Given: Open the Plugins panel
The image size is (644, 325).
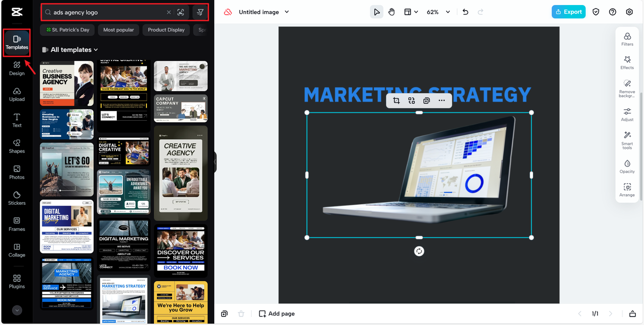Looking at the screenshot, I should (x=17, y=282).
